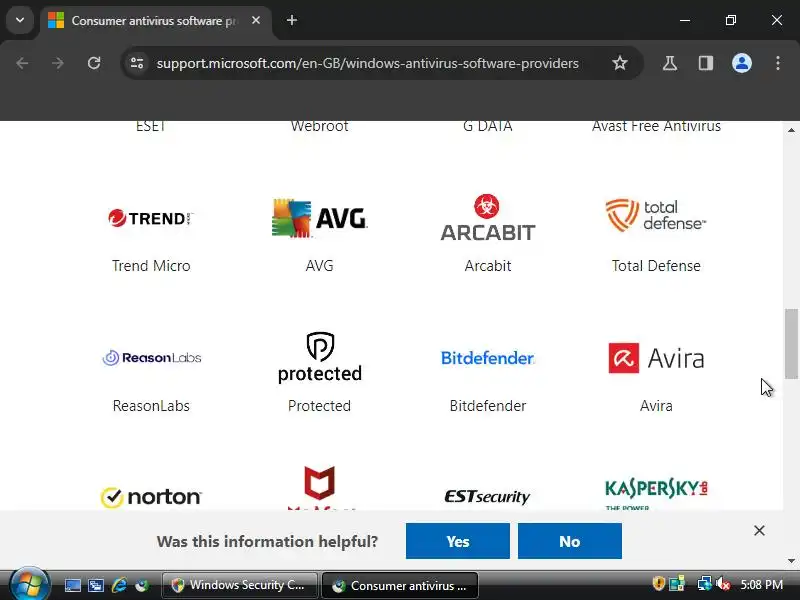800x600 pixels.
Task: Click the Protected shield logo
Action: (x=319, y=357)
